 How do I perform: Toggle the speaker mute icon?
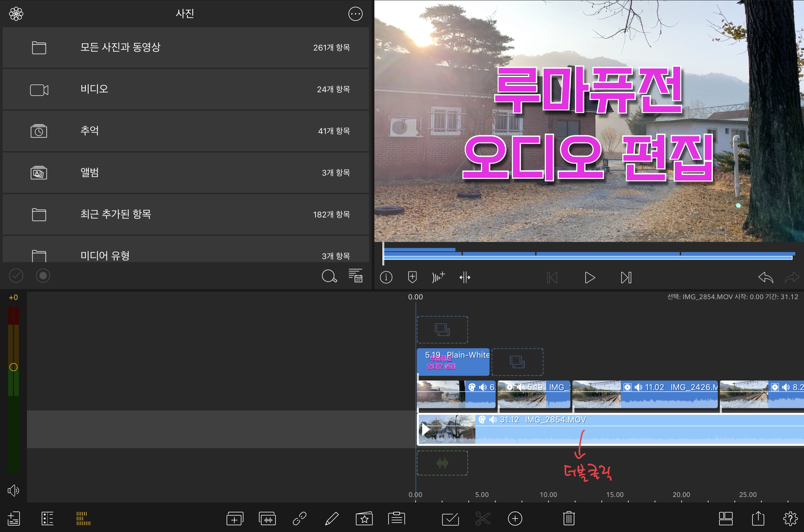[13, 490]
